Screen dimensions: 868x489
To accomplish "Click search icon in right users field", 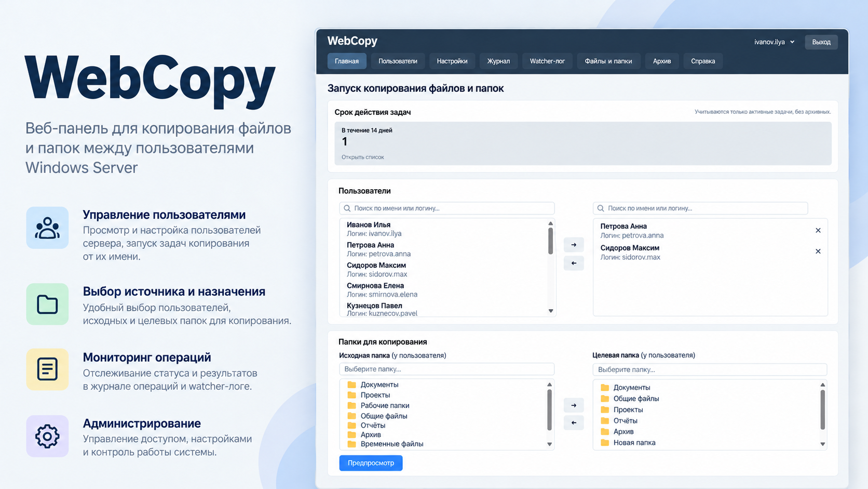I will 601,208.
